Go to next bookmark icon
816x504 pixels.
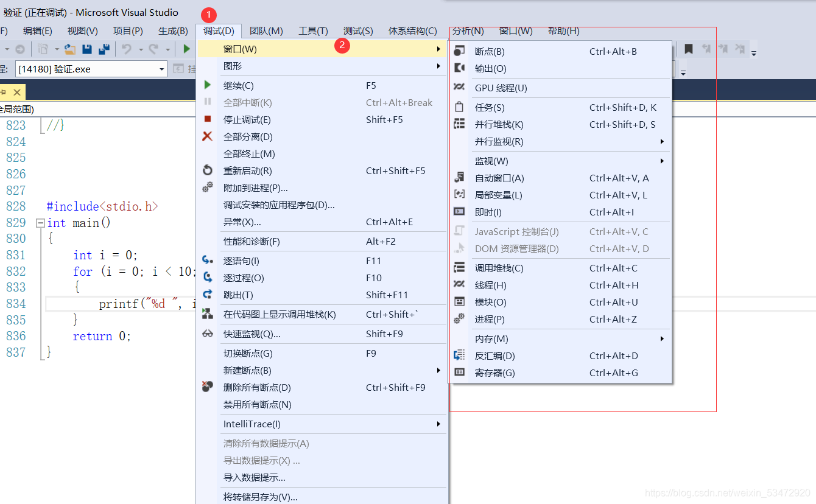click(723, 49)
